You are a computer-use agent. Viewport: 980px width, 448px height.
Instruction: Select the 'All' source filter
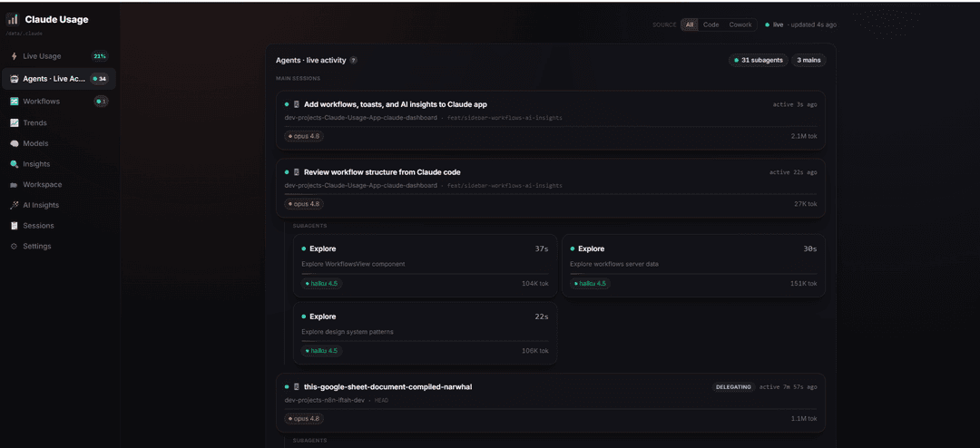690,25
